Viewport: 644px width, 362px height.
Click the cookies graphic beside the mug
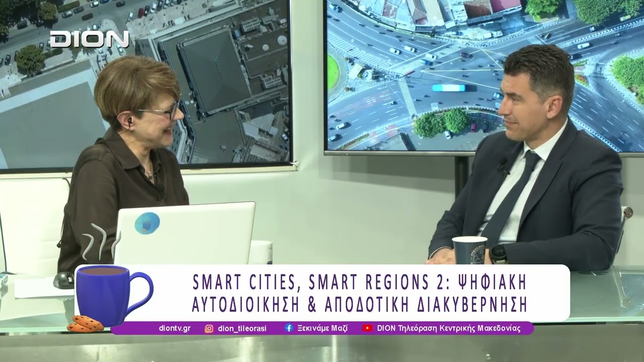(x=85, y=324)
